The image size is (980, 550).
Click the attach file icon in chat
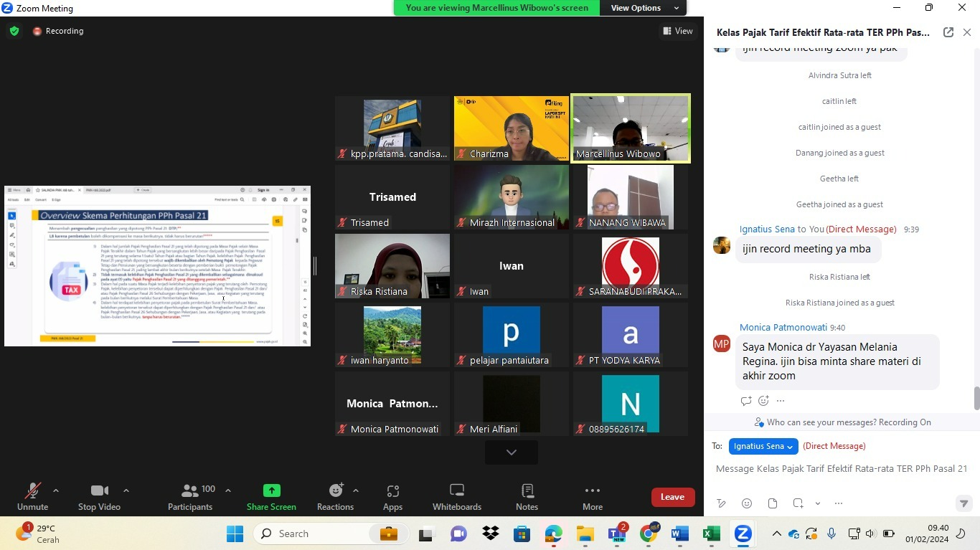coord(772,503)
